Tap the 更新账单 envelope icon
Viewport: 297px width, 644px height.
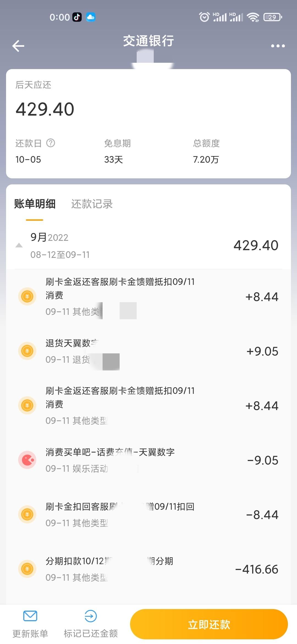tap(30, 616)
